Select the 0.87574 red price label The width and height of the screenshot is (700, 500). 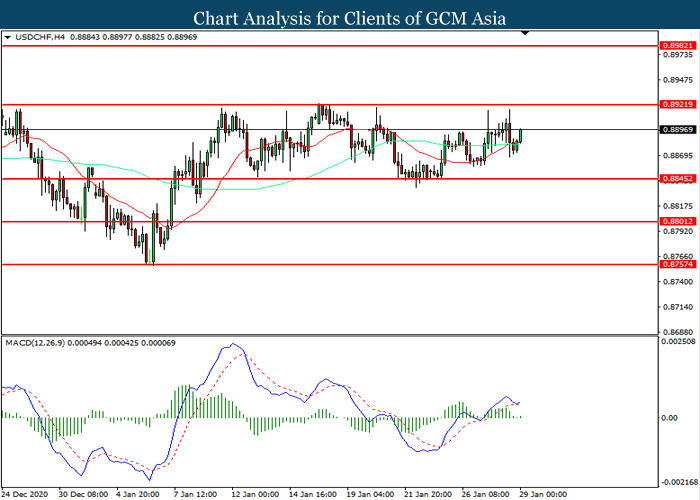(x=676, y=265)
